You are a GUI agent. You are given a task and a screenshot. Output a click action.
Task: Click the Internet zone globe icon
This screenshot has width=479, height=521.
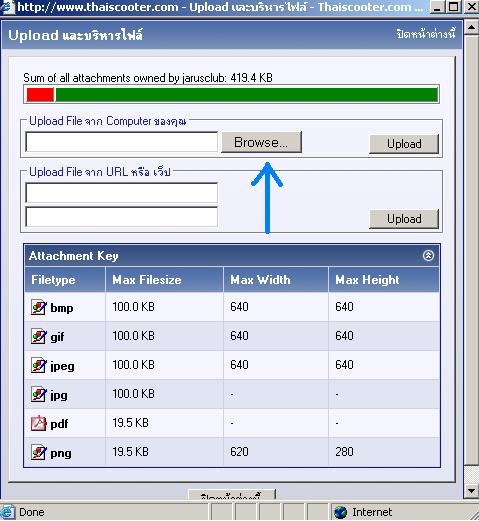tap(340, 512)
